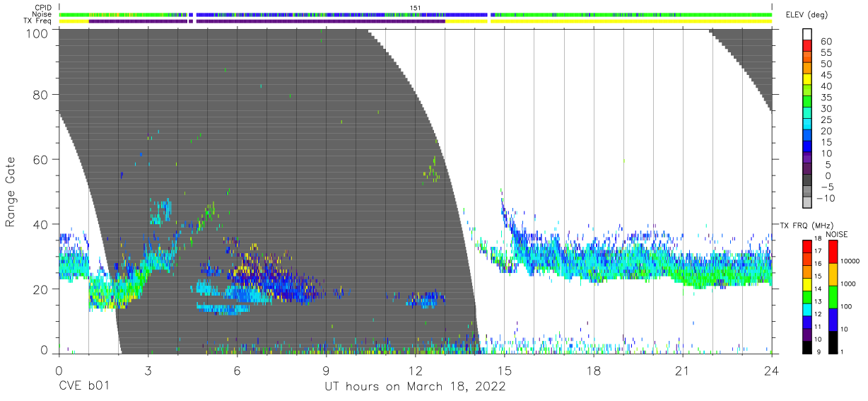This screenshot has height=401, width=868.
Task: Click the dark gray -5–0 ELEV colorbar segment
Action: tap(808, 181)
